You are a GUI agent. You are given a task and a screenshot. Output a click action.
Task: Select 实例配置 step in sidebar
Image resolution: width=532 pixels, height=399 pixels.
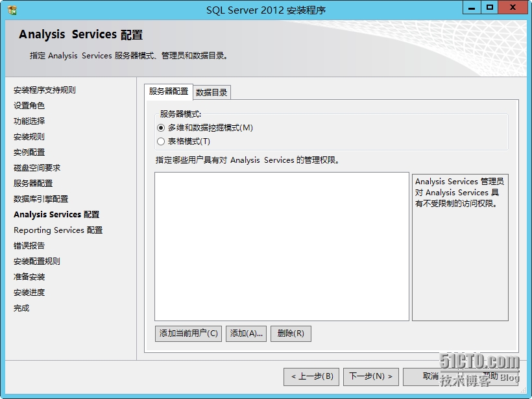click(29, 152)
